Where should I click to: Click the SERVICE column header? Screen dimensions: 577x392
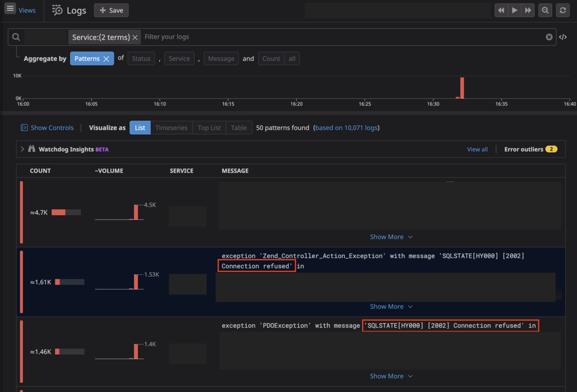(x=182, y=171)
